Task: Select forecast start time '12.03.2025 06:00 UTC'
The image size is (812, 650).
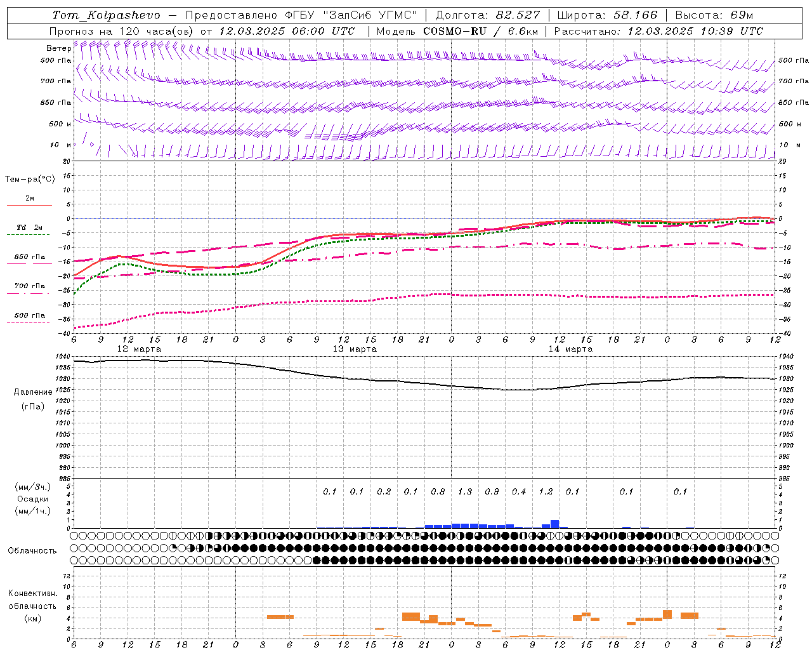Action: [x=287, y=31]
